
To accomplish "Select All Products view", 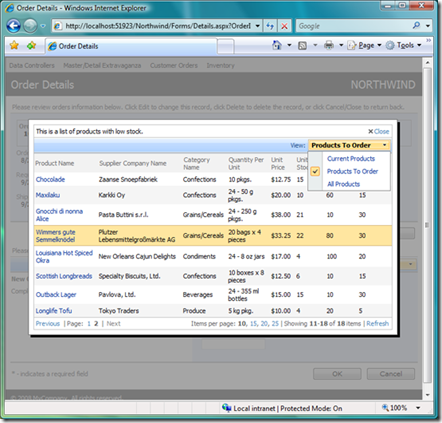I will coord(343,184).
